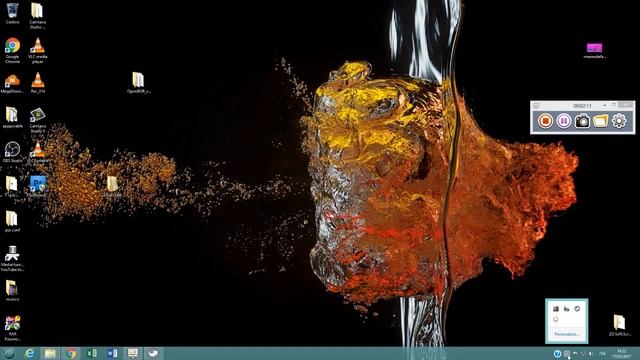Image resolution: width=640 pixels, height=360 pixels.
Task: Launch the Google Chrome desktop shortcut
Action: pyautogui.click(x=12, y=50)
